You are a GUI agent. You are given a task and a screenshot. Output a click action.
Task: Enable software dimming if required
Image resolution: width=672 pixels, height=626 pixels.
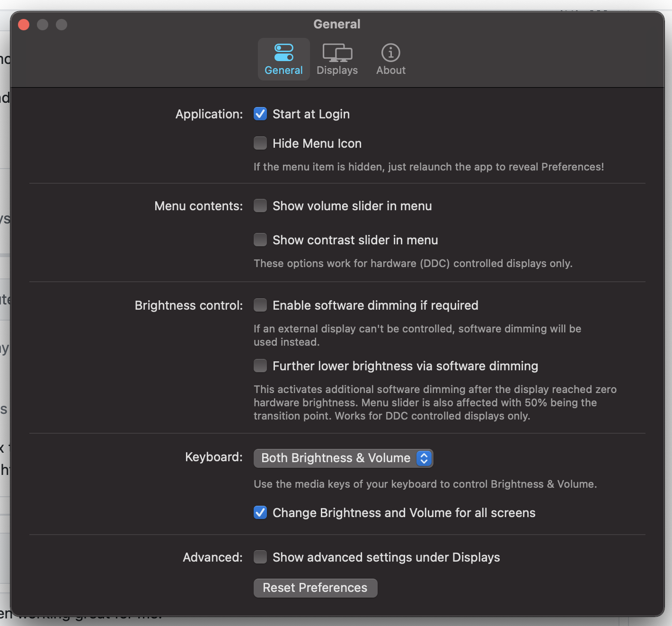[x=260, y=305]
